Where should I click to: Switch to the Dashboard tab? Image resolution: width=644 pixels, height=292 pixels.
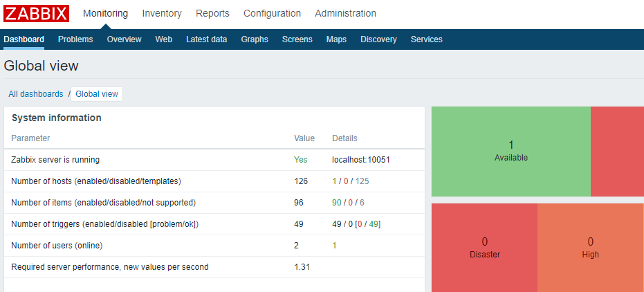pos(24,39)
